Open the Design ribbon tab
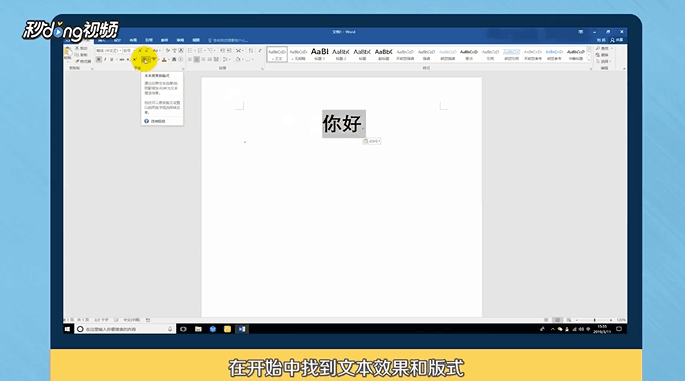The image size is (685, 381). [x=117, y=40]
